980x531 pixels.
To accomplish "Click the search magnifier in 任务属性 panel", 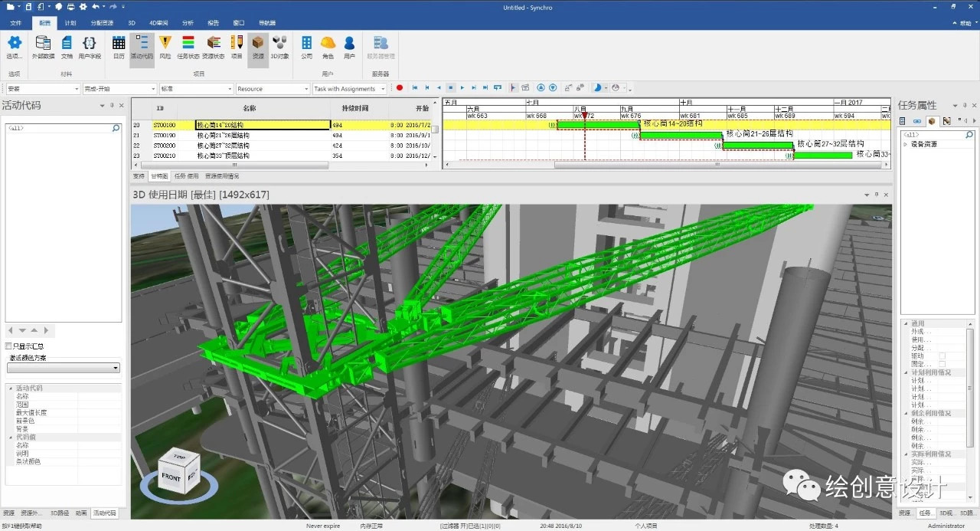I will tap(969, 135).
